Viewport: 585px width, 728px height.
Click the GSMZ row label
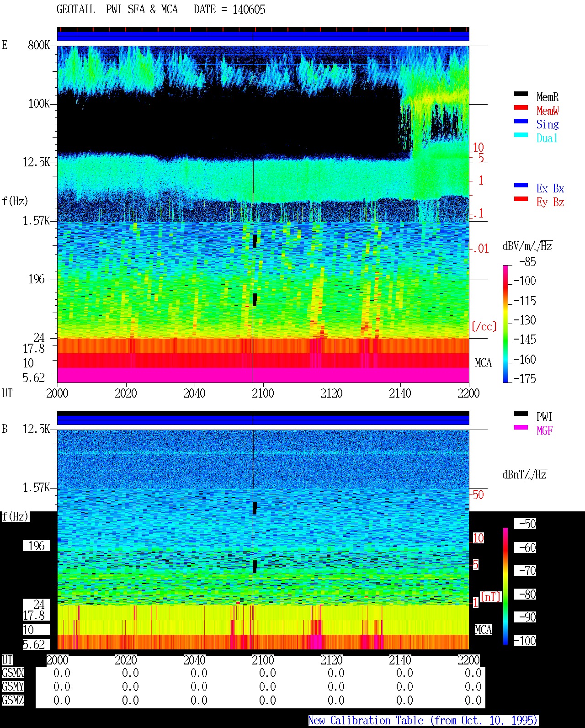[x=13, y=701]
